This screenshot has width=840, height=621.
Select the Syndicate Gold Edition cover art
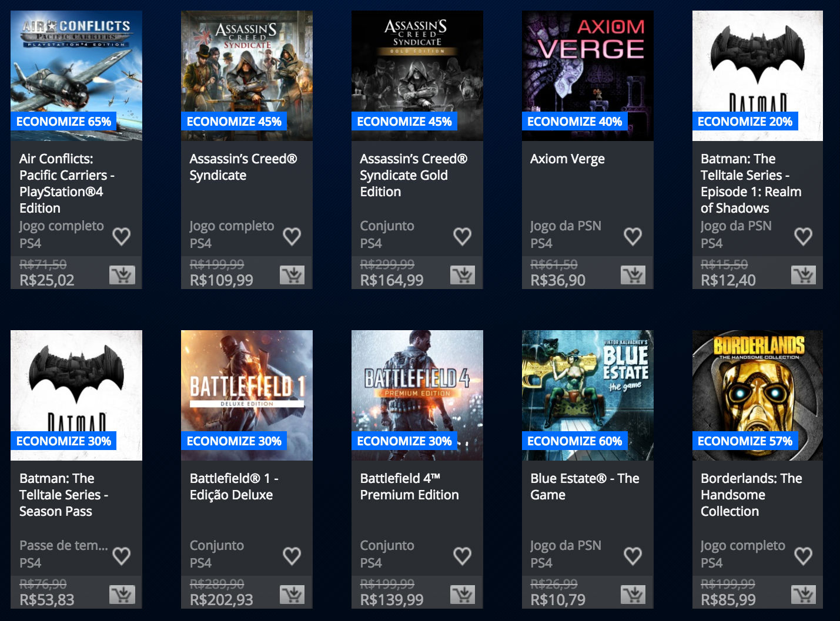417,76
